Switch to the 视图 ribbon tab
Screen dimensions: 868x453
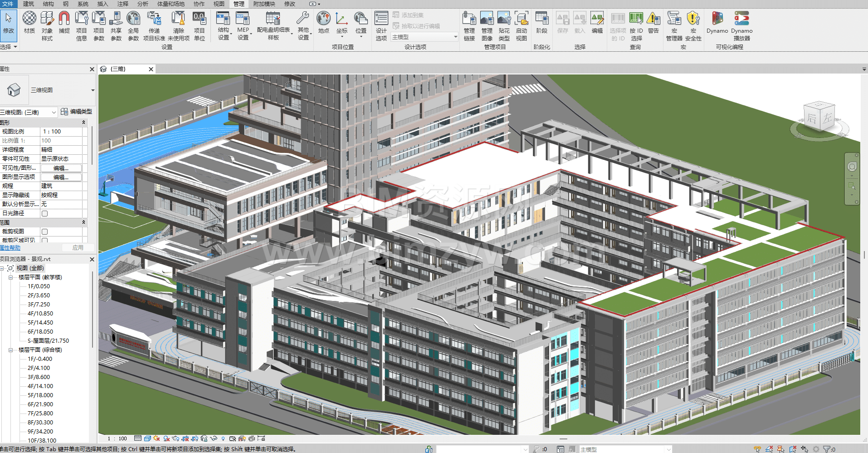[219, 4]
